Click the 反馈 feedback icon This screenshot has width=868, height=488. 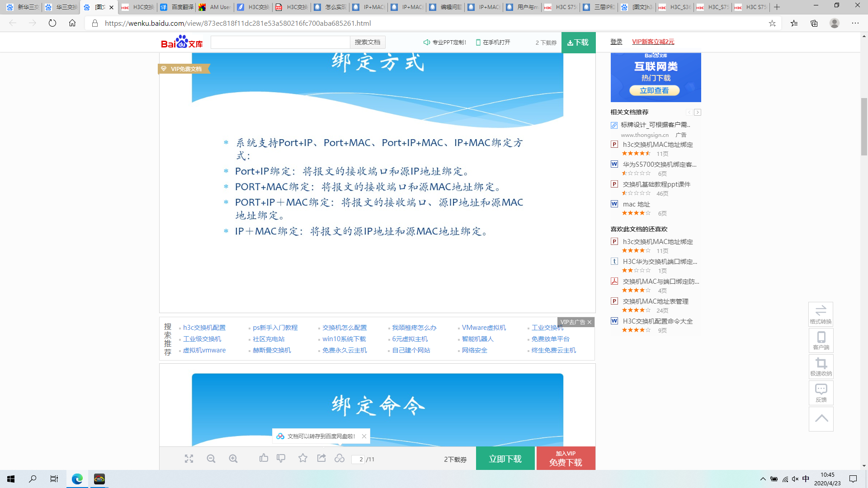[x=821, y=393]
